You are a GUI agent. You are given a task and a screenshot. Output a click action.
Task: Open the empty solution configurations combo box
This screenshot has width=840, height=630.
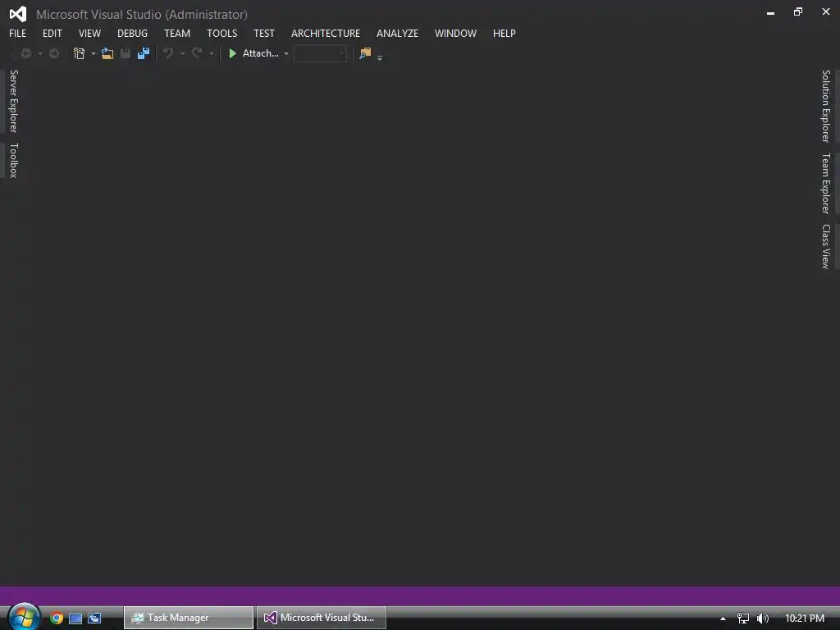click(x=320, y=53)
